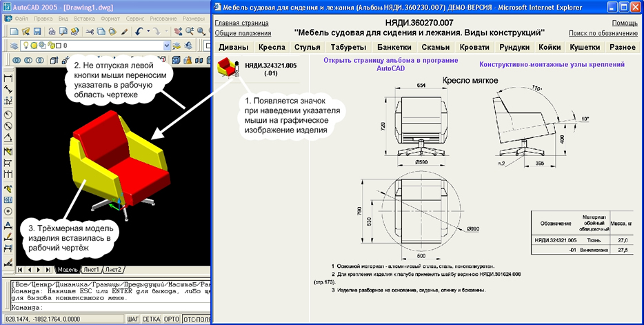Open the Layer Properties Manager icon
The height and width of the screenshot is (325, 644).
tap(14, 46)
